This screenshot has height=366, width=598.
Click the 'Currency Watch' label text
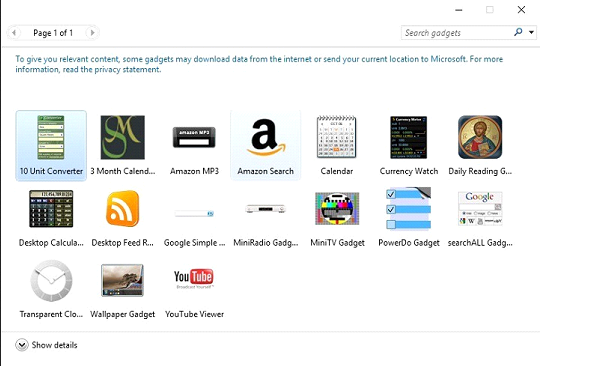point(408,171)
